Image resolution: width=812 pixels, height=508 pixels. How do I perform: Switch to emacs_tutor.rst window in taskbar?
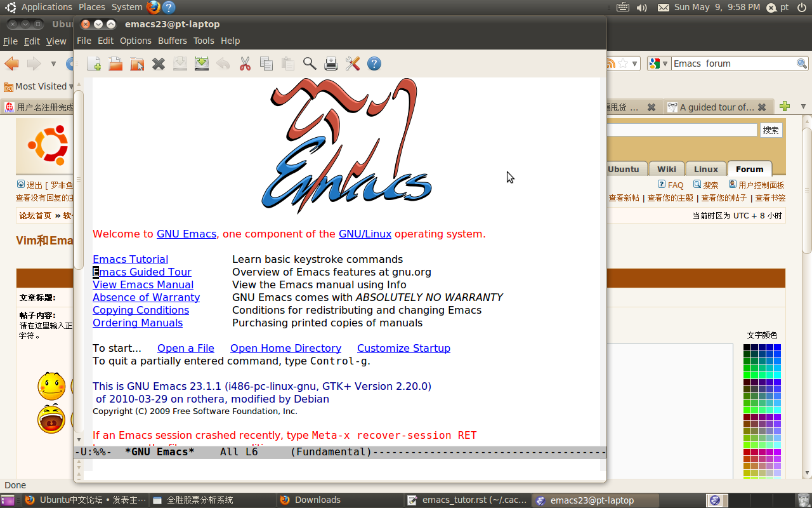click(467, 500)
